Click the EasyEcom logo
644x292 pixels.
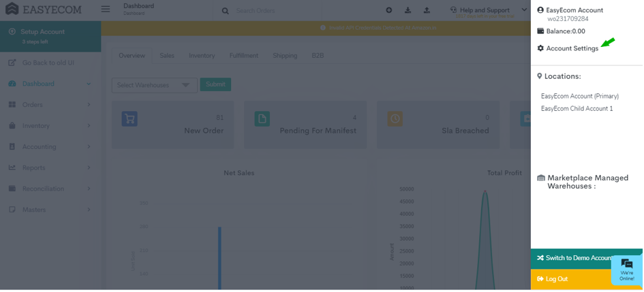pyautogui.click(x=43, y=10)
